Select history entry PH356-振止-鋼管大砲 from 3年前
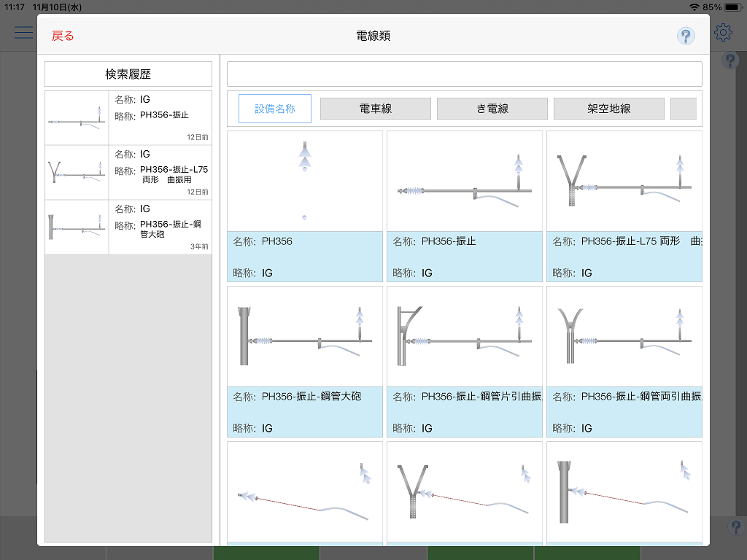This screenshot has width=747, height=560. (128, 227)
